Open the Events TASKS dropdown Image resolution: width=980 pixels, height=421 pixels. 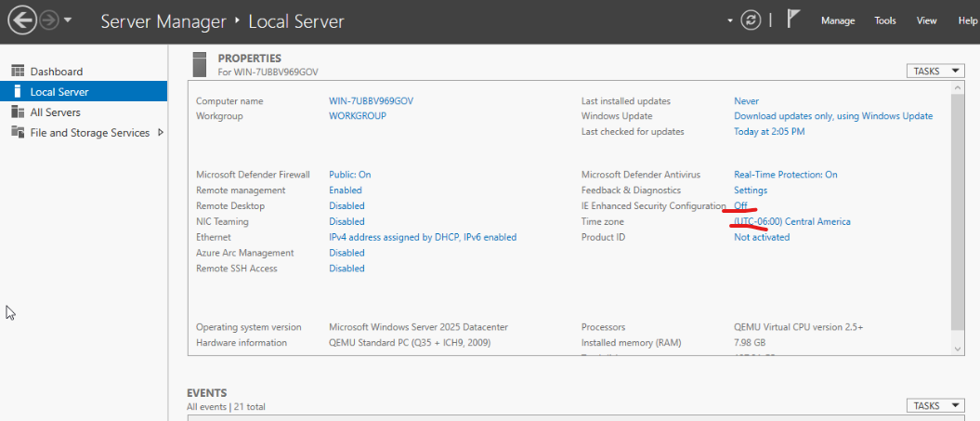pyautogui.click(x=935, y=406)
